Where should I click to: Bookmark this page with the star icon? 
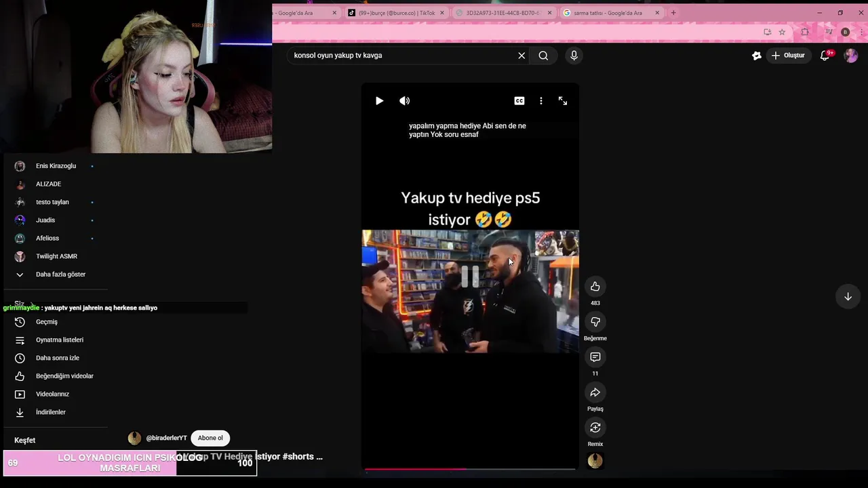click(x=782, y=32)
